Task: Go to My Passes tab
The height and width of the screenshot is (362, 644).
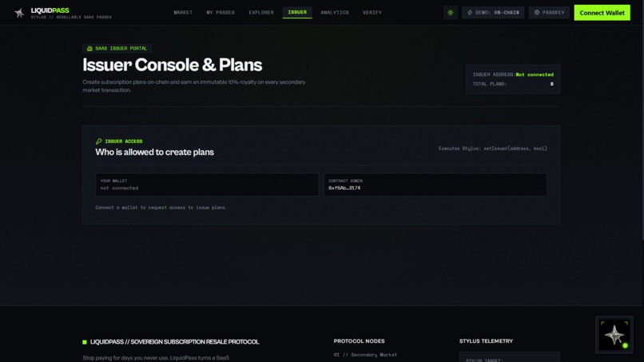Action: [221, 13]
